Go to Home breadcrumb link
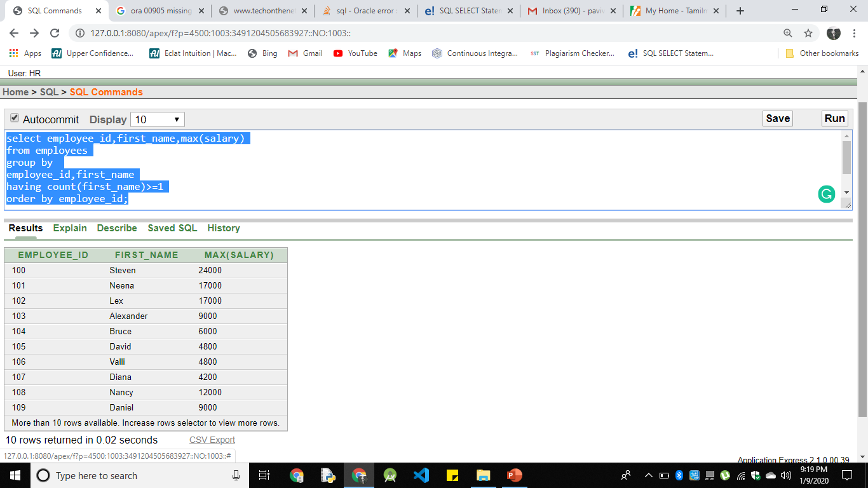The image size is (868, 488). pyautogui.click(x=15, y=92)
